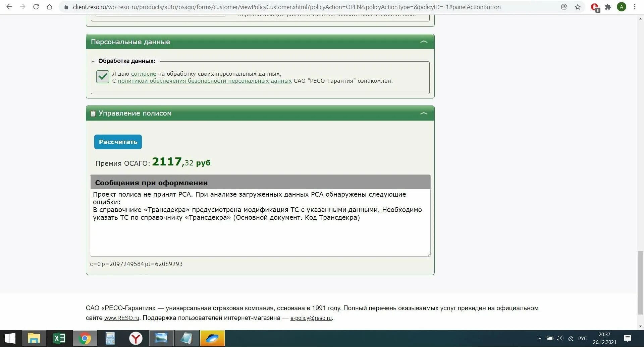Screen dimensions: 644x347
Task: Open the Windows Start menu
Action: [x=10, y=339]
